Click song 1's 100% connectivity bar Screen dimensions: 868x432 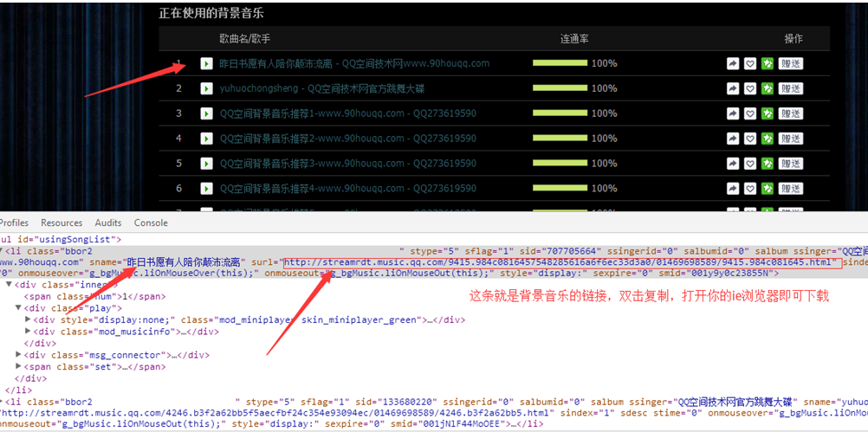(x=560, y=63)
